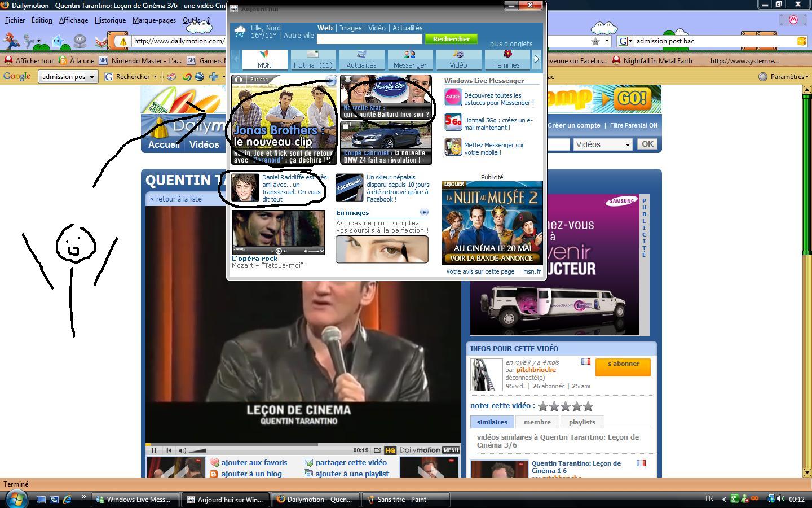Toggle HQ video quality

tap(390, 450)
